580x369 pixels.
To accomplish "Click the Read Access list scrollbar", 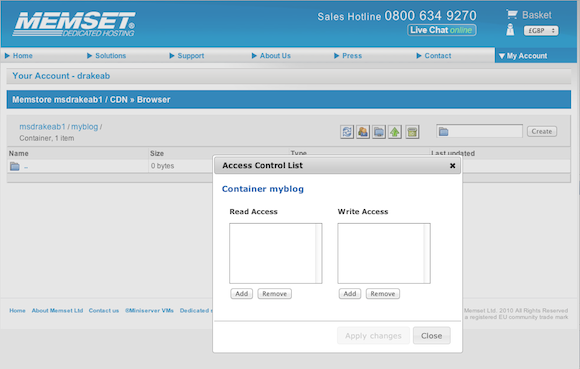I will (x=318, y=253).
